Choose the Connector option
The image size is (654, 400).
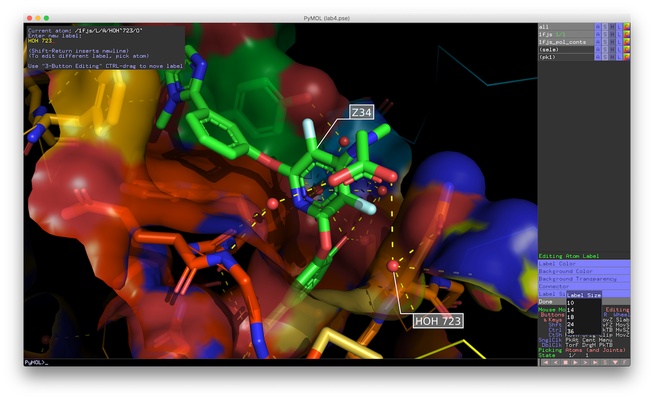(584, 287)
